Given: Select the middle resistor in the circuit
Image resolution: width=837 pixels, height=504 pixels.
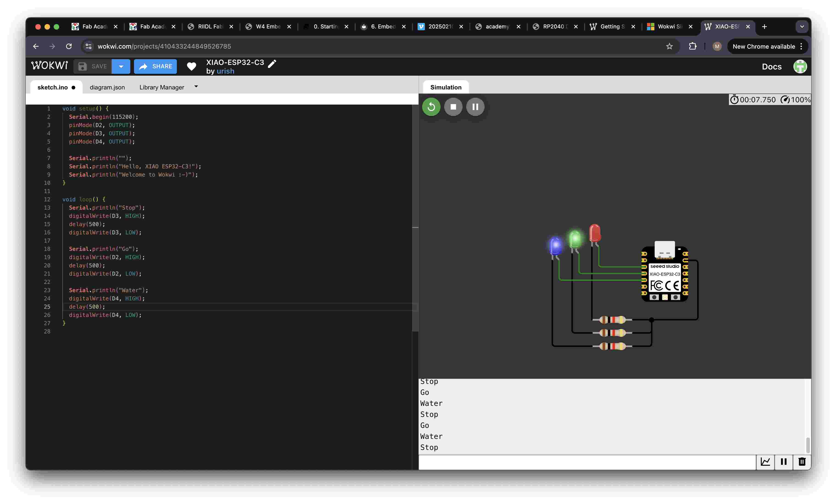Looking at the screenshot, I should coord(612,333).
